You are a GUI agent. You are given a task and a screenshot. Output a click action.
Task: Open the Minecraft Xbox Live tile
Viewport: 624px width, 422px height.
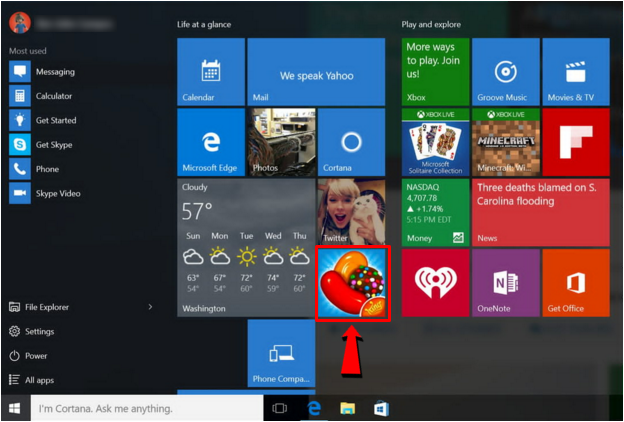coord(505,142)
